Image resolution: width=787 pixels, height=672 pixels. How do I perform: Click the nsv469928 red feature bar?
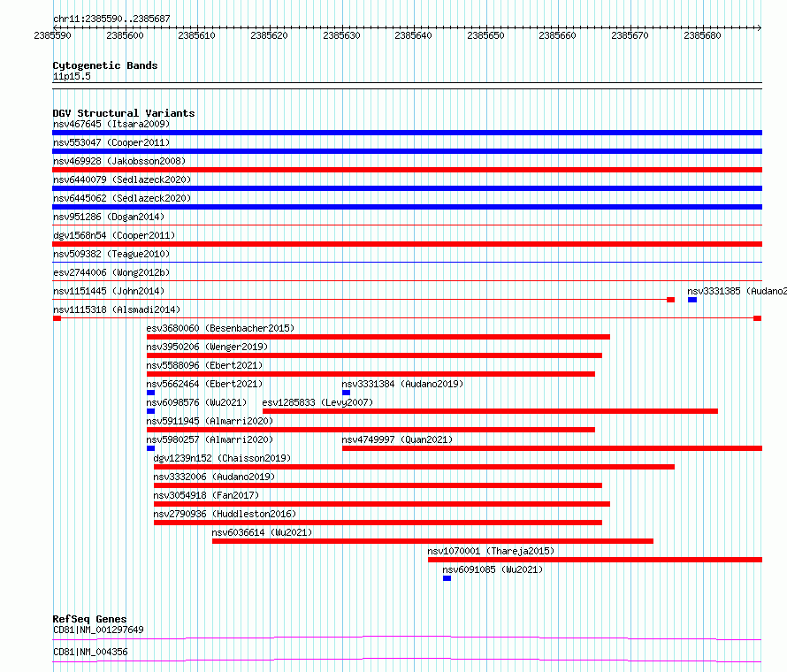[x=407, y=170]
